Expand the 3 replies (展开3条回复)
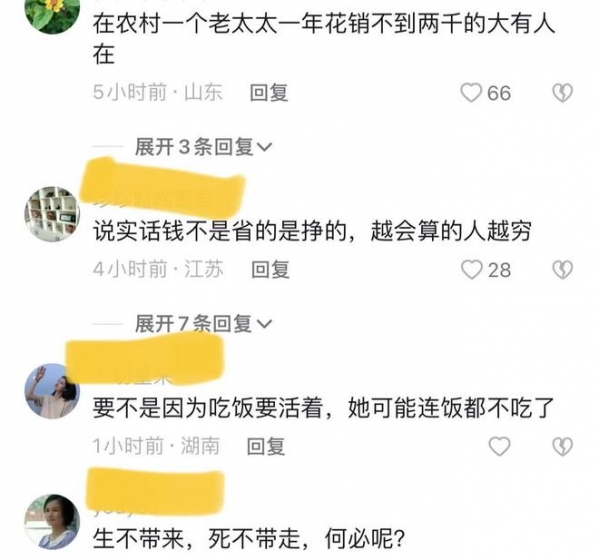 pyautogui.click(x=203, y=147)
